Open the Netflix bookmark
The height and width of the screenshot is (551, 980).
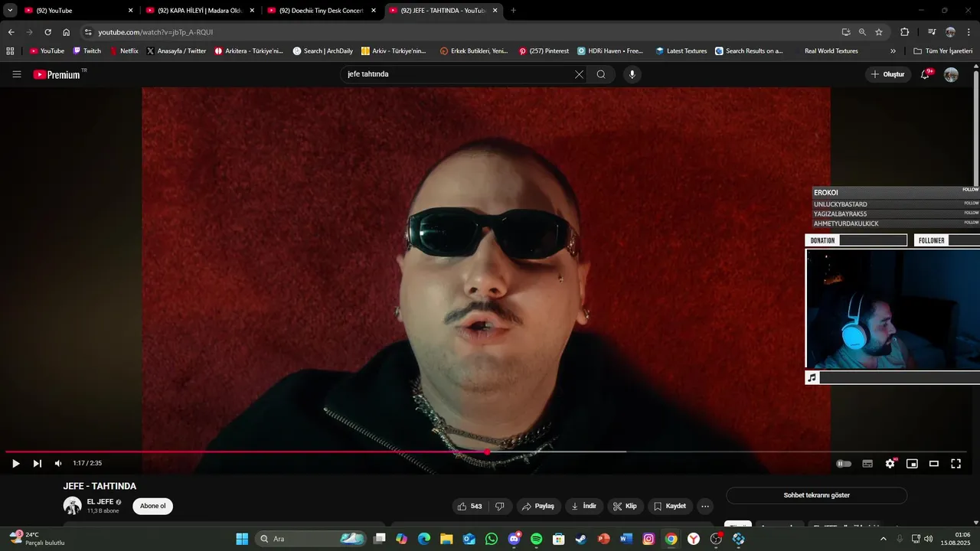point(124,51)
